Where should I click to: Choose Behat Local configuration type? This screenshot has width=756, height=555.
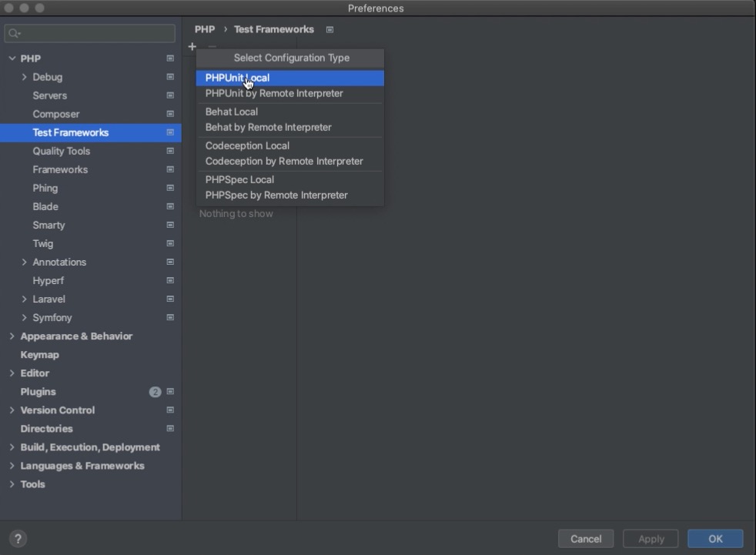point(289,112)
